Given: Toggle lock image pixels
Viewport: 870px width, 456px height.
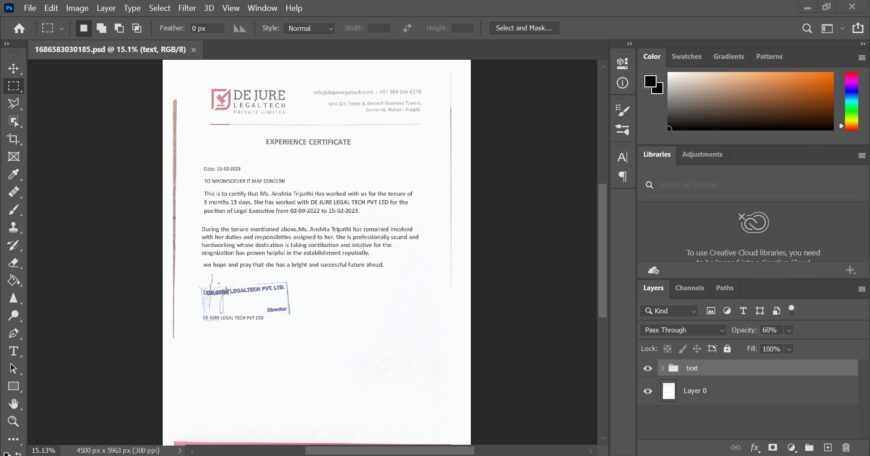Looking at the screenshot, I should tap(682, 349).
